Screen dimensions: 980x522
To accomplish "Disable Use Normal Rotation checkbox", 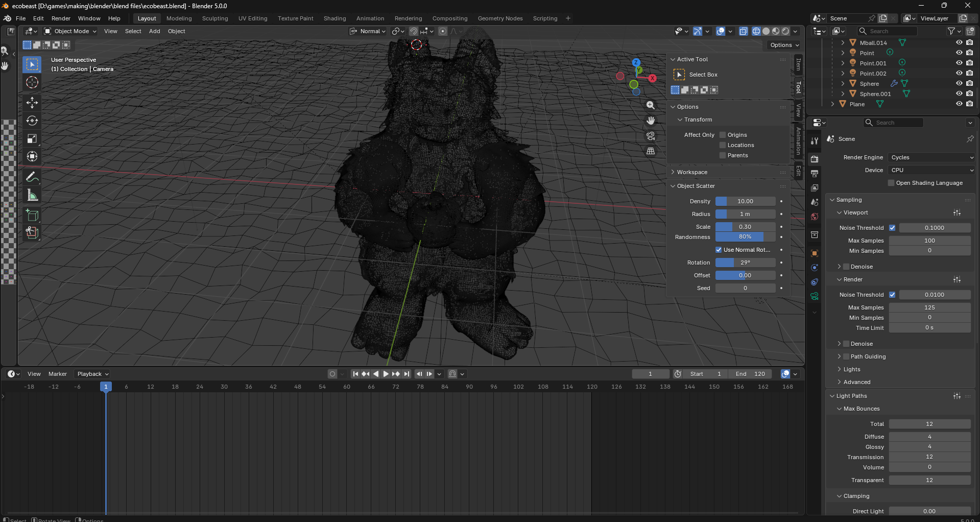I will [x=719, y=250].
